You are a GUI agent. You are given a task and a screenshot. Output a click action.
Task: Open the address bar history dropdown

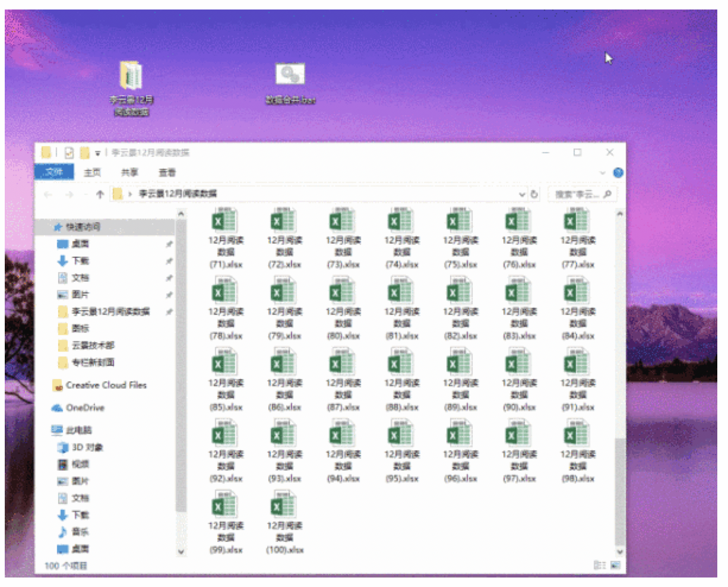tap(522, 194)
